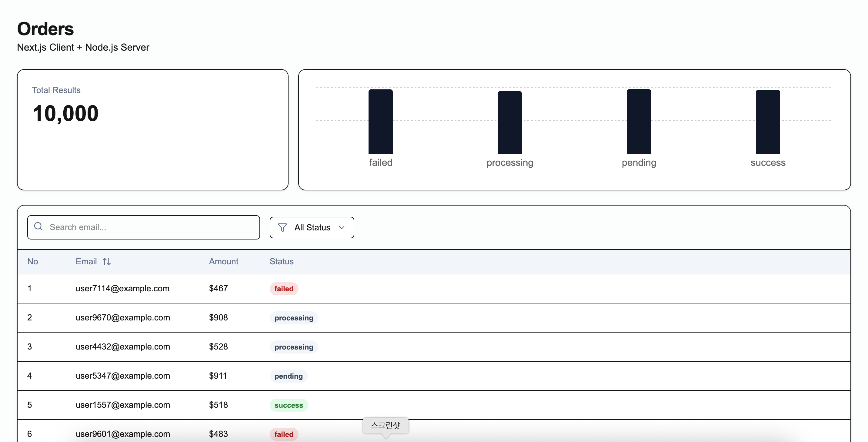868x442 pixels.
Task: Click processing badge for user9670
Action: [293, 318]
